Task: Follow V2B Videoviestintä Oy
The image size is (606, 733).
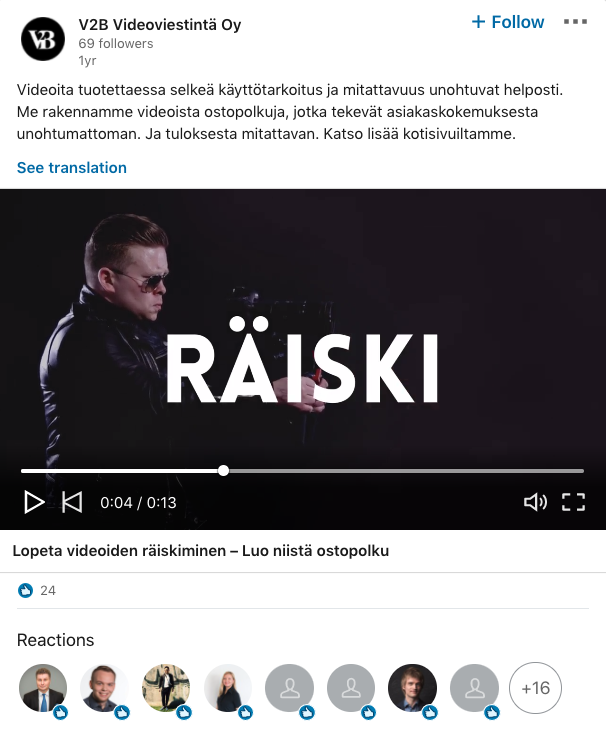Action: point(508,22)
